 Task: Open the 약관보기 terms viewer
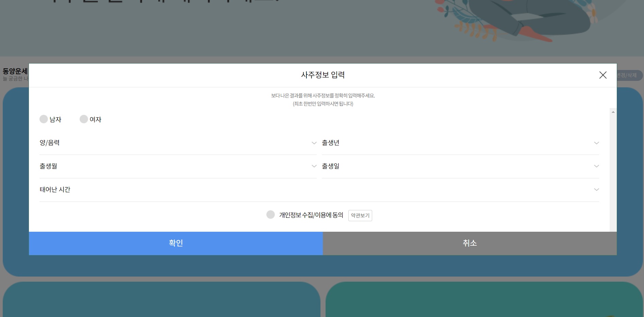pyautogui.click(x=360, y=215)
